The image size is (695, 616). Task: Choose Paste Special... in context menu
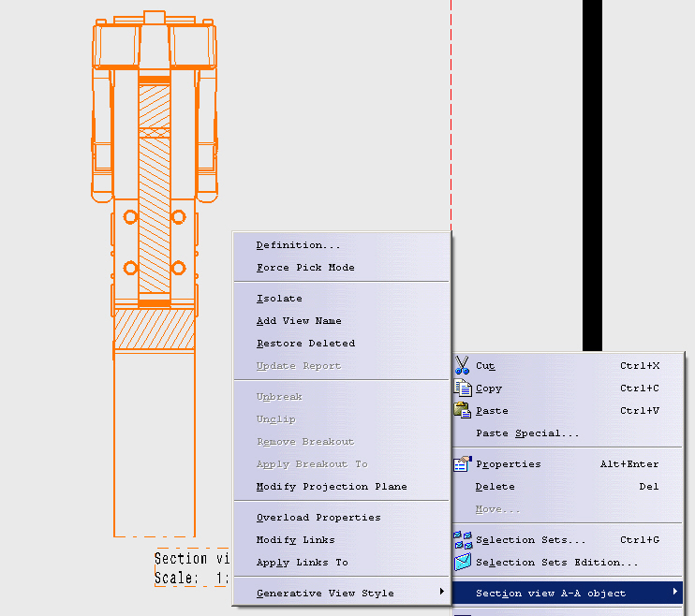pyautogui.click(x=527, y=433)
